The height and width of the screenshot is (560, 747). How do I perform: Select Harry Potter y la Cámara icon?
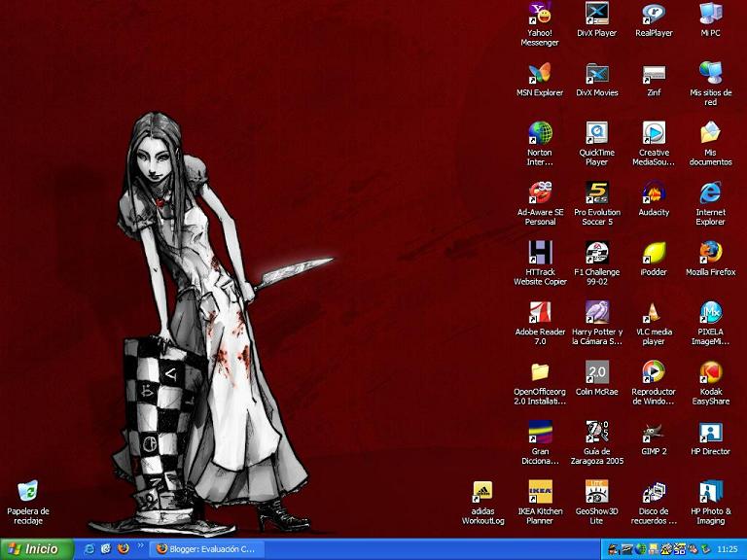point(597,312)
